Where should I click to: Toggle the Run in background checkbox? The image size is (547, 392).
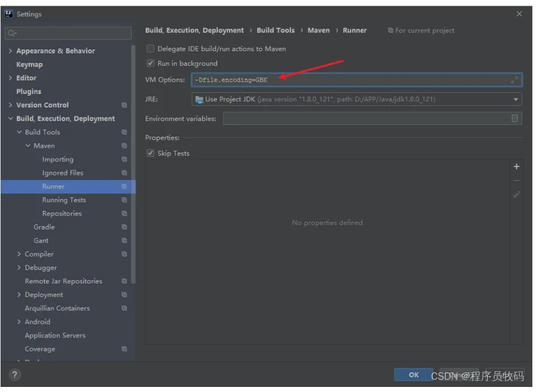point(150,63)
